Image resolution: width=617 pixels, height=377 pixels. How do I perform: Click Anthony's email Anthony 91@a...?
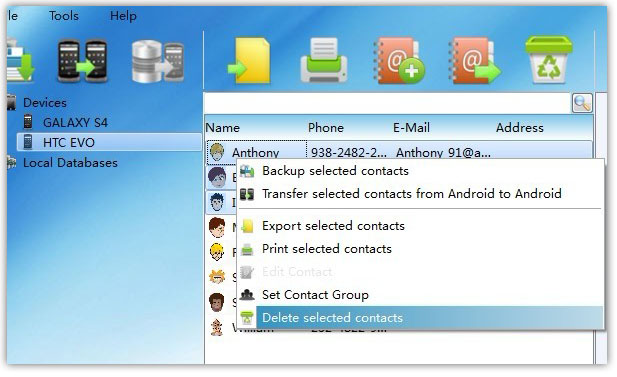(x=443, y=152)
